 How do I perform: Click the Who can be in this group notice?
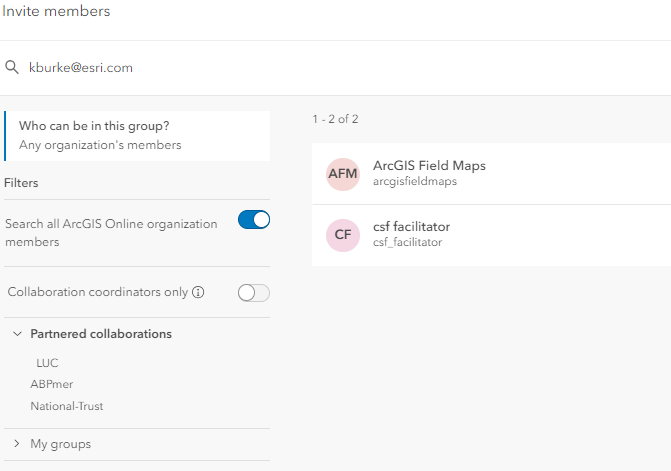(x=137, y=135)
